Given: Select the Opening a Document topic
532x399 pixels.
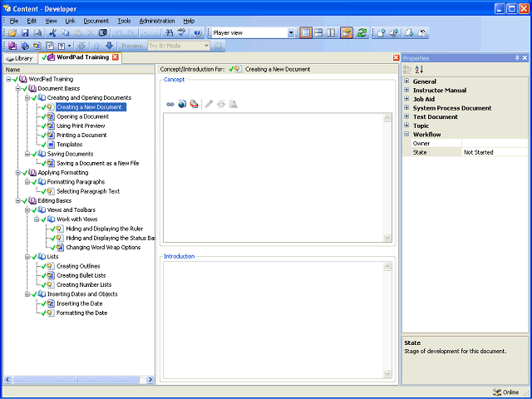Looking at the screenshot, I should click(83, 116).
